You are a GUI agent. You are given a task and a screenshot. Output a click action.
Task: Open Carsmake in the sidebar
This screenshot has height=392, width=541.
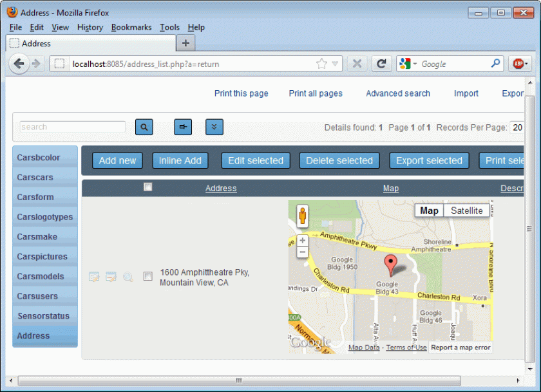pos(45,237)
